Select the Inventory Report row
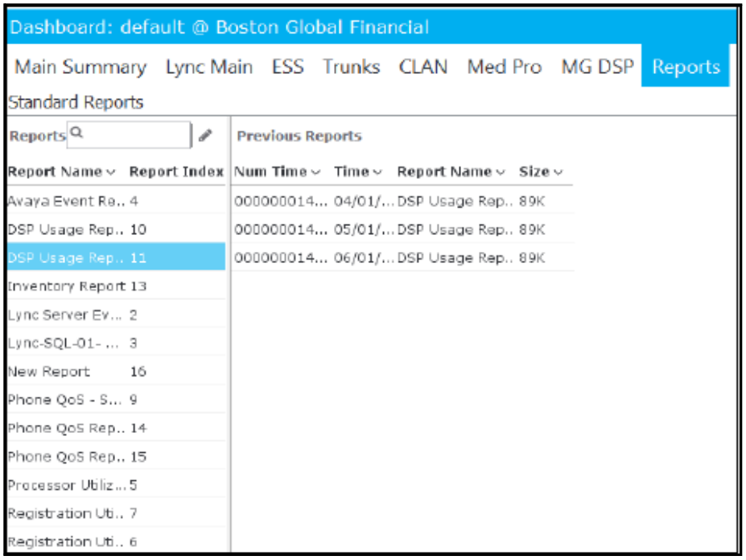746x560 pixels. 116,286
